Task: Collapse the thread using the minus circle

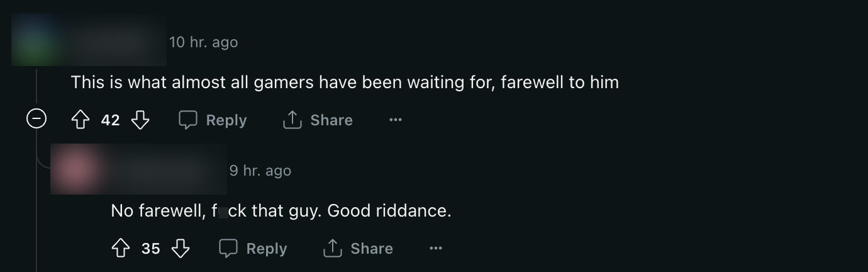Action: pyautogui.click(x=36, y=118)
